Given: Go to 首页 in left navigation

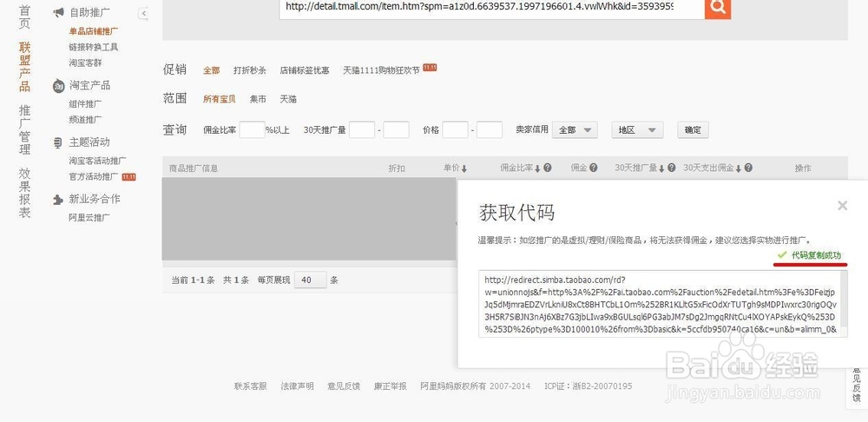Looking at the screenshot, I should click(24, 16).
